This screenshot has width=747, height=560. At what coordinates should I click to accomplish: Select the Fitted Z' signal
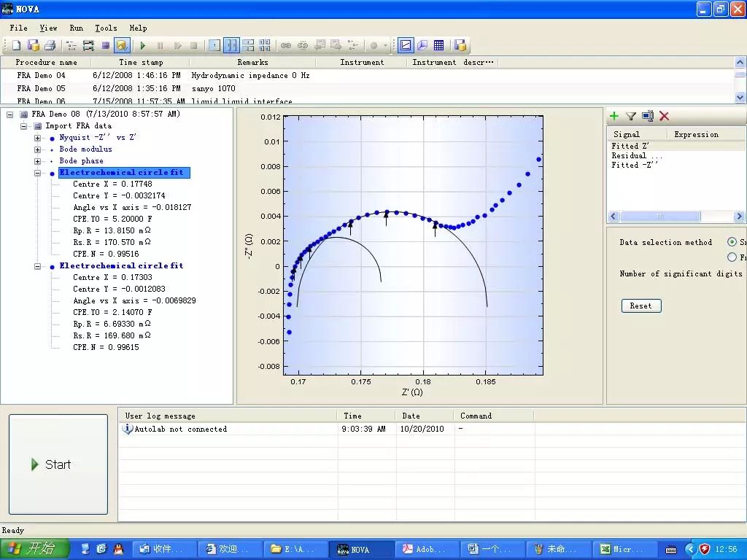coord(630,146)
